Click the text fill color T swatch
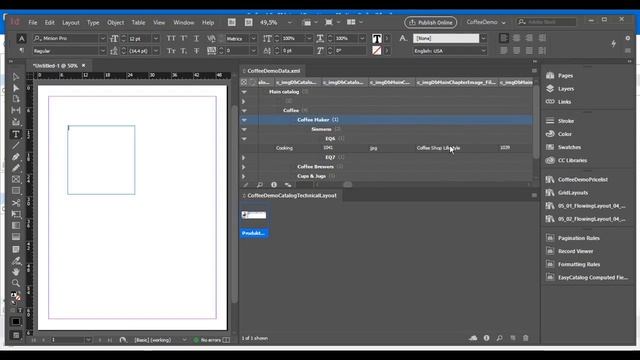640x360 pixels. [376, 38]
